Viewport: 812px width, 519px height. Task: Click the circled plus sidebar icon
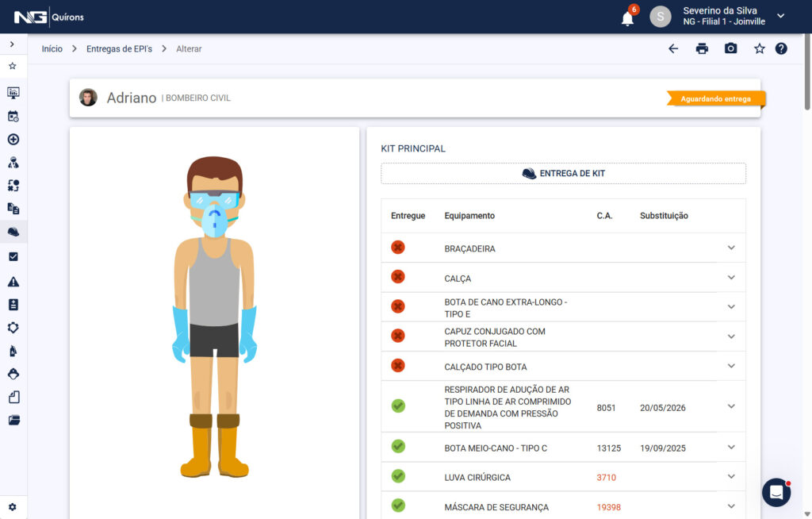(13, 140)
